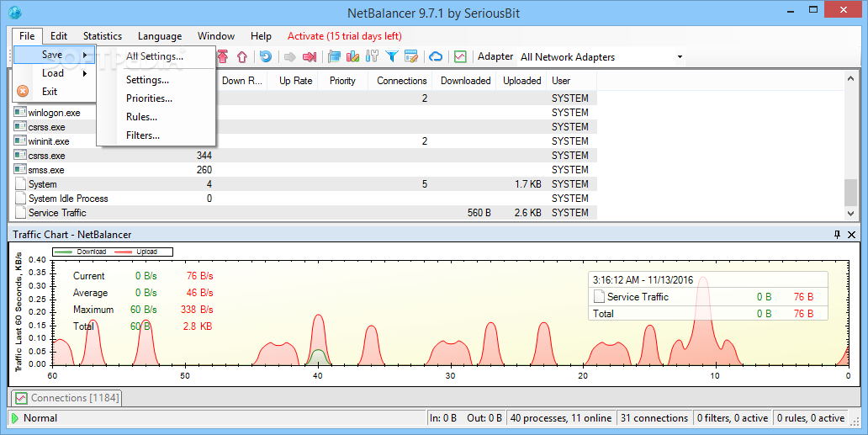Click '40 processes, 11 online' status entry
The image size is (868, 435).
pos(561,418)
